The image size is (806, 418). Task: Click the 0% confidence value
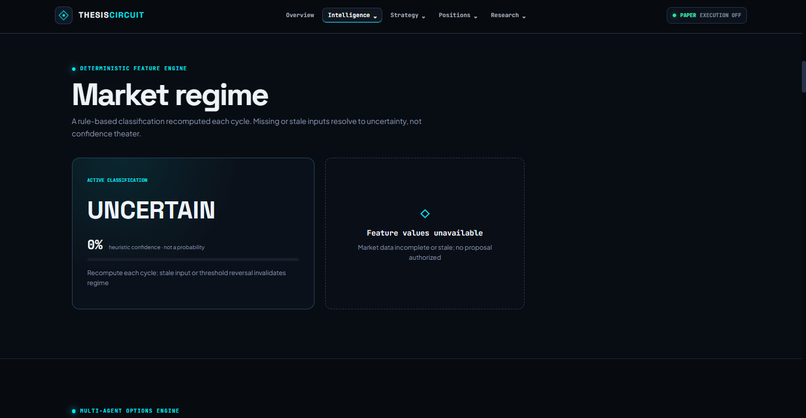[x=95, y=245]
